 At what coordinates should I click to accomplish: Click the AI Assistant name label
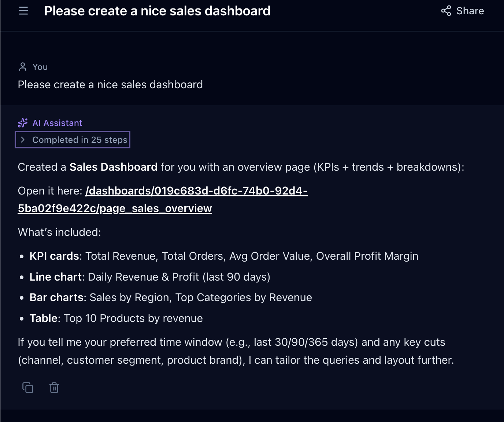click(x=57, y=123)
